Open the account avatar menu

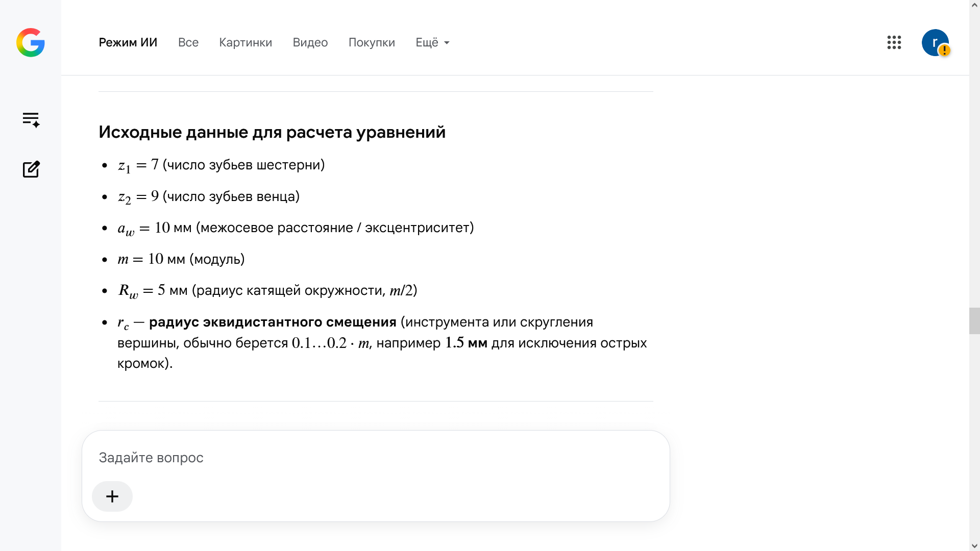[x=935, y=42]
